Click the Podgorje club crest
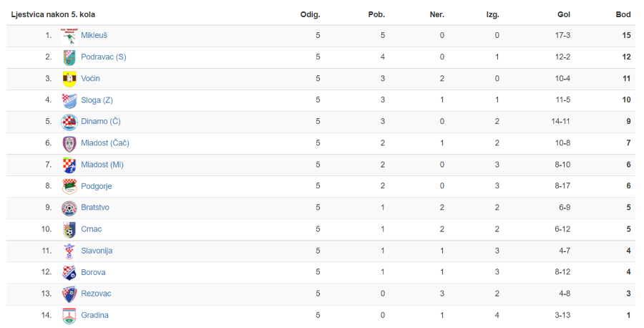Viewport: 644px width, 328px height. 69,187
